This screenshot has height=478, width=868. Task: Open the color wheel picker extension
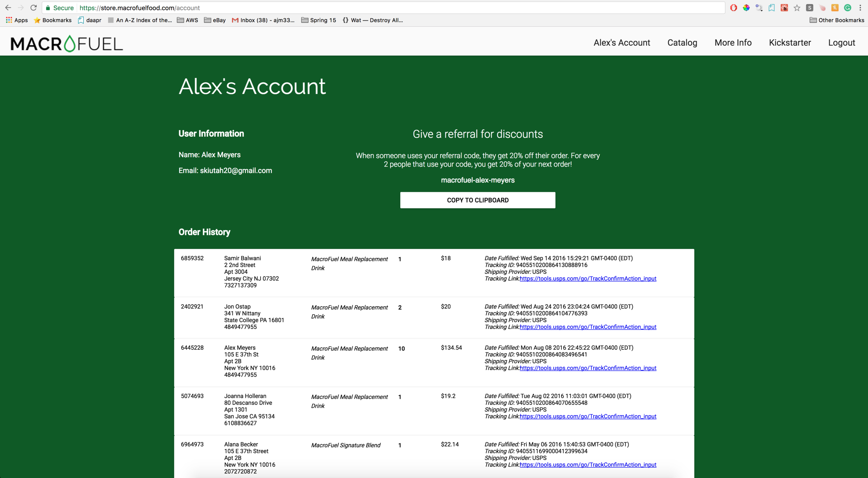[x=746, y=8]
